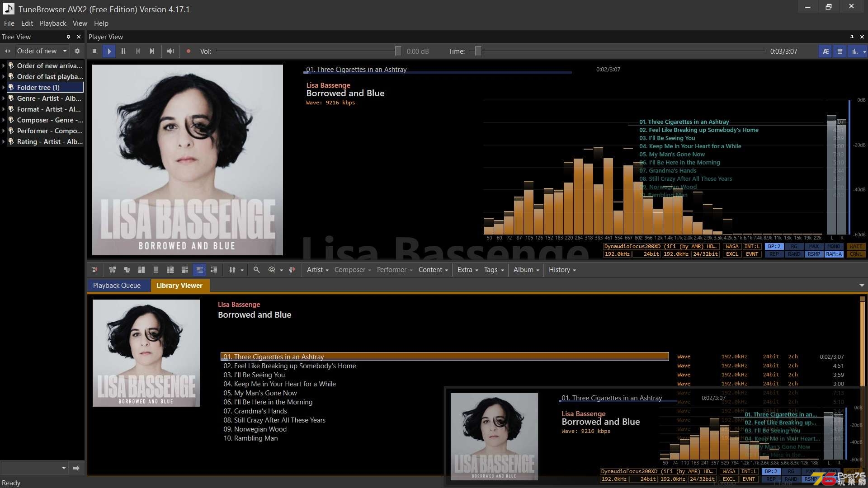
Task: Click the Time seek slider handle
Action: click(x=478, y=51)
